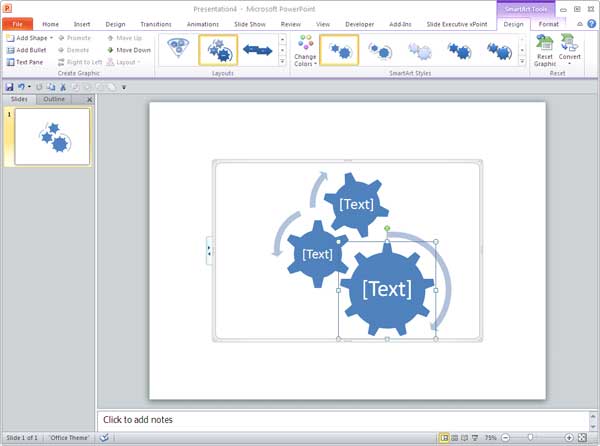
Task: Start Slide Show from status bar
Action: tap(475, 438)
